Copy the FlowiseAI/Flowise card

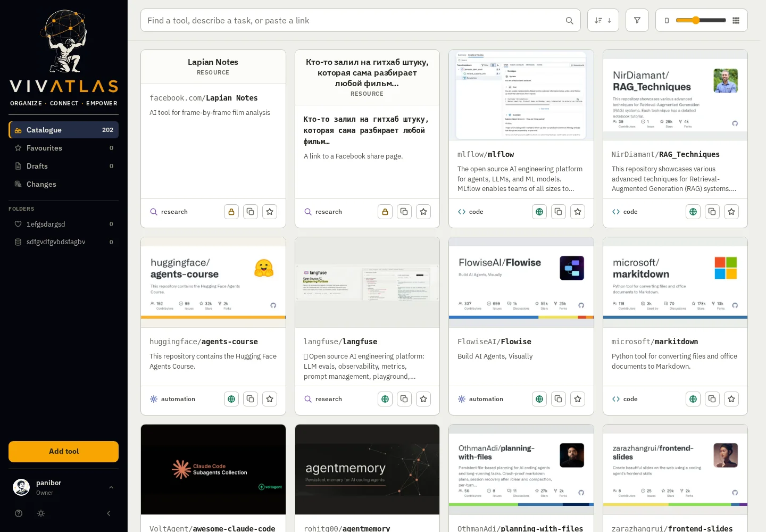tap(559, 399)
